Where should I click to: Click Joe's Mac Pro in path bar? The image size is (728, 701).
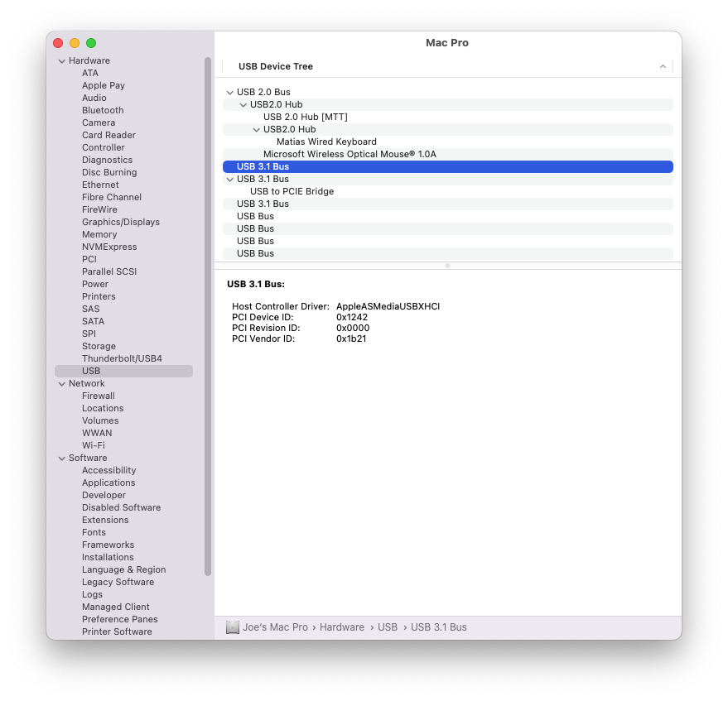coord(275,627)
